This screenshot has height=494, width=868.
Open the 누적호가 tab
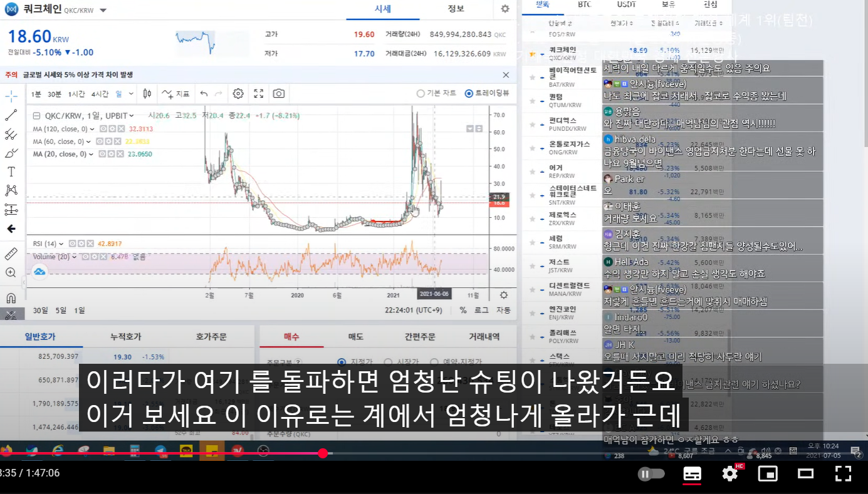(x=125, y=336)
